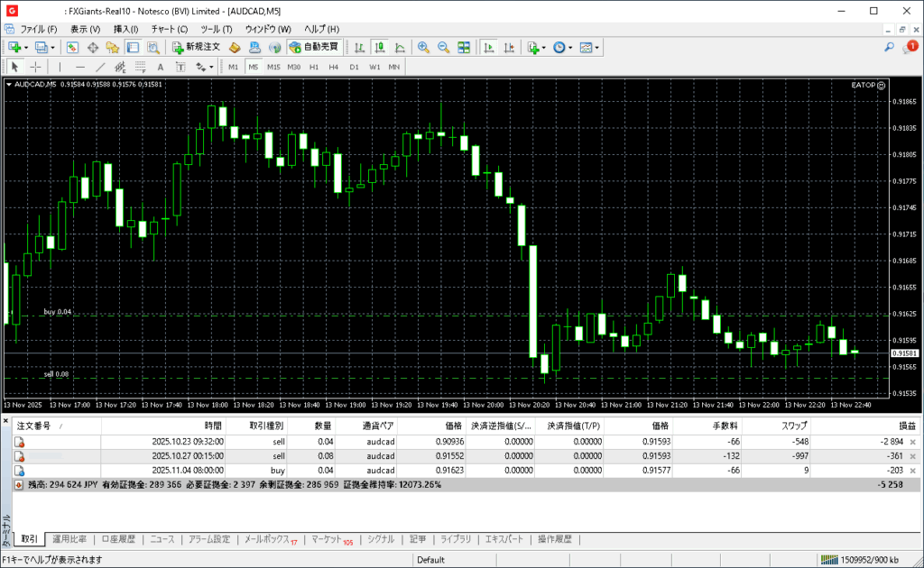Select the crosshair cursor tool

[36, 67]
